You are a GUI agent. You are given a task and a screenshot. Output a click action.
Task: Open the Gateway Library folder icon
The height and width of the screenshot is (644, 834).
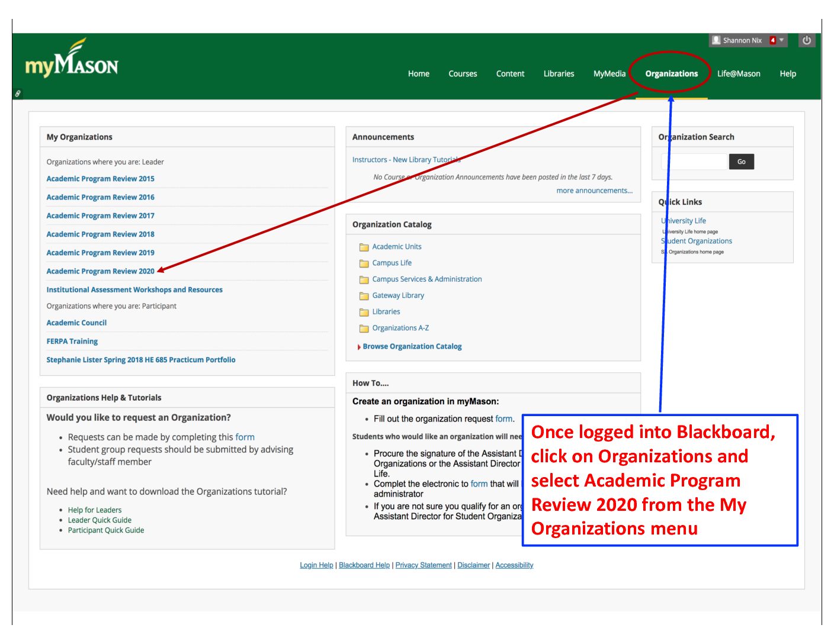[x=364, y=296]
